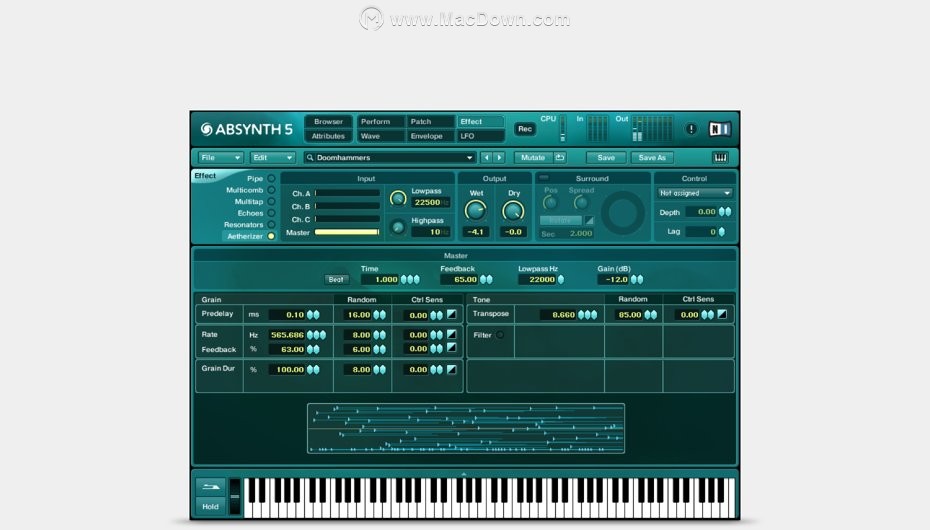Load previous preset with left arrow
Screen dimensions: 930x530
point(486,158)
